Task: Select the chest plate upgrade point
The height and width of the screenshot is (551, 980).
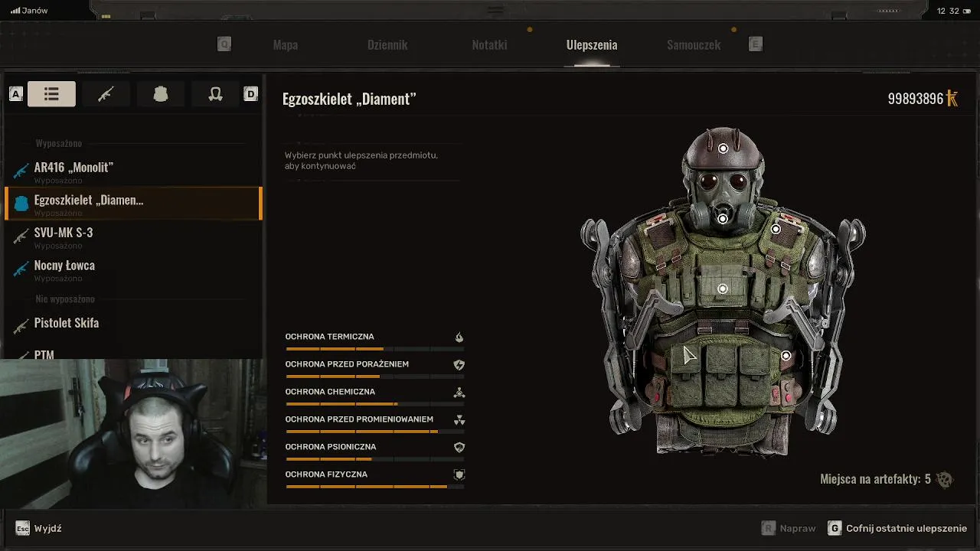Action: tap(722, 289)
